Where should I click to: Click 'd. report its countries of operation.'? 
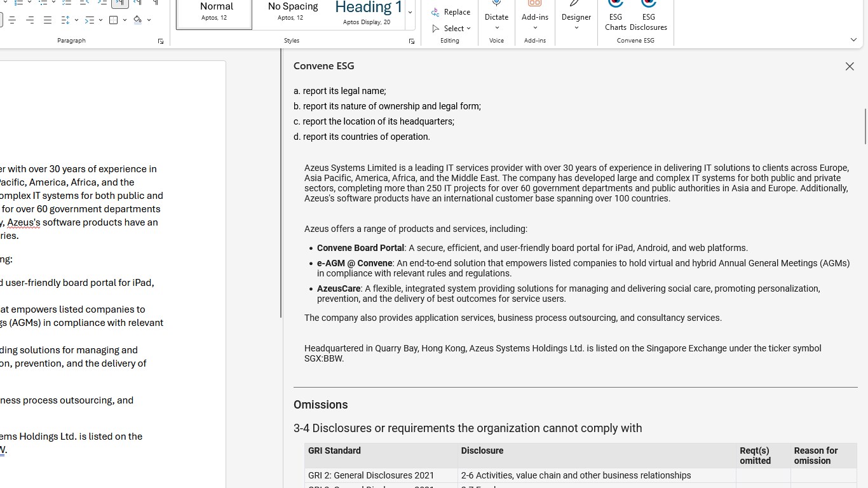(x=362, y=137)
